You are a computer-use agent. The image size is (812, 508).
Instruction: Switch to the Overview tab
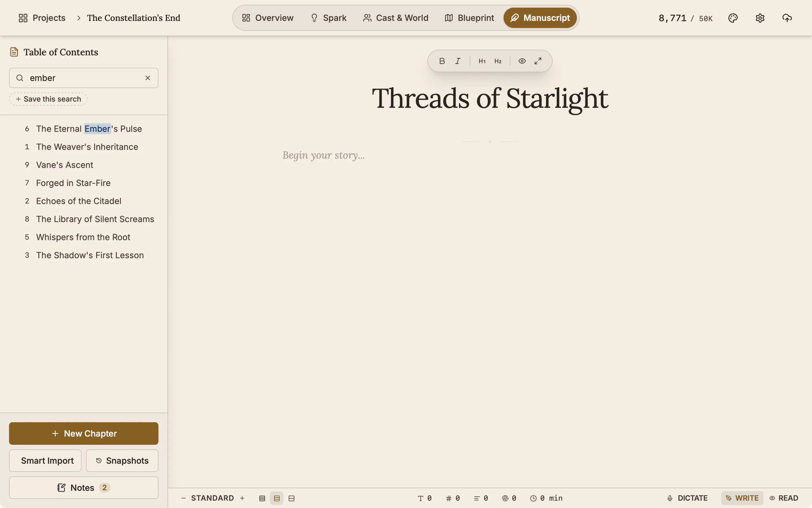pyautogui.click(x=268, y=18)
